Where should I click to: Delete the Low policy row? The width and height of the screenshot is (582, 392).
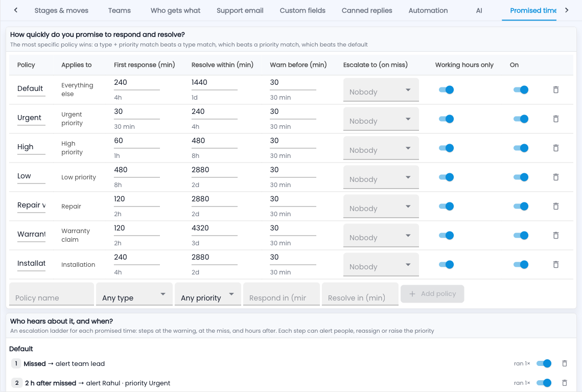[x=555, y=177]
